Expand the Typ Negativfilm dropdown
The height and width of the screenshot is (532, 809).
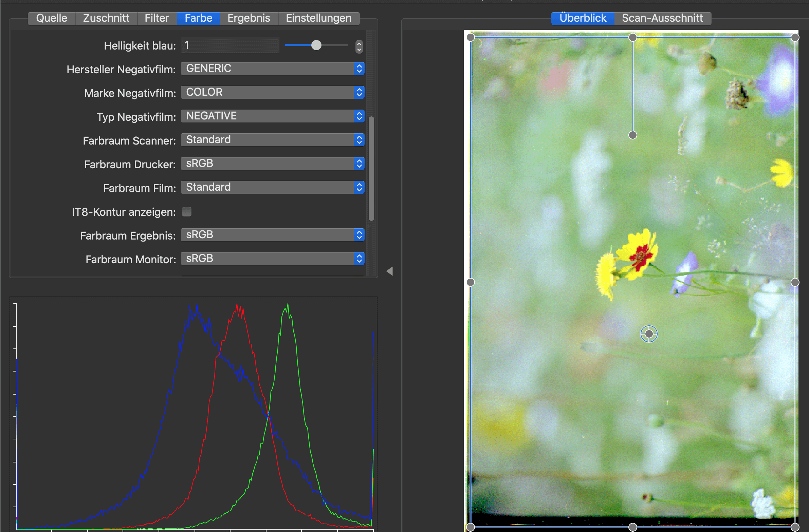(273, 116)
